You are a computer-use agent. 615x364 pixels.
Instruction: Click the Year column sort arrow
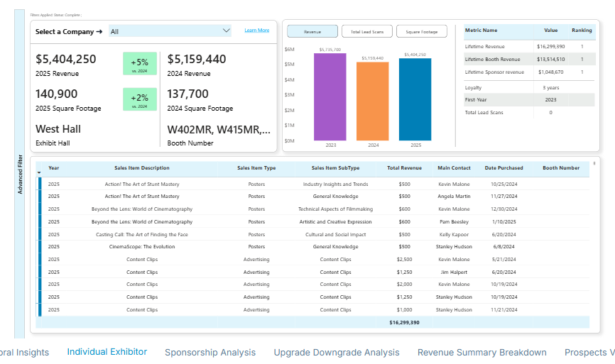point(39,173)
